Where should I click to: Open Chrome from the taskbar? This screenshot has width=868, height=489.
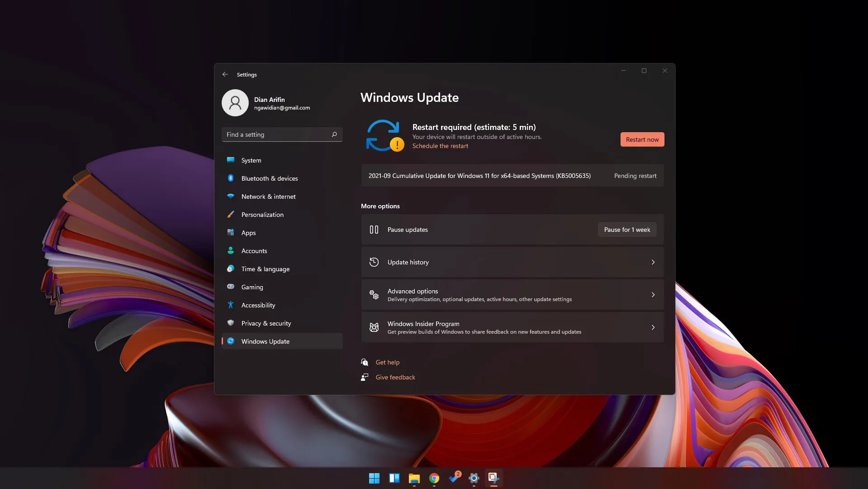(x=434, y=478)
